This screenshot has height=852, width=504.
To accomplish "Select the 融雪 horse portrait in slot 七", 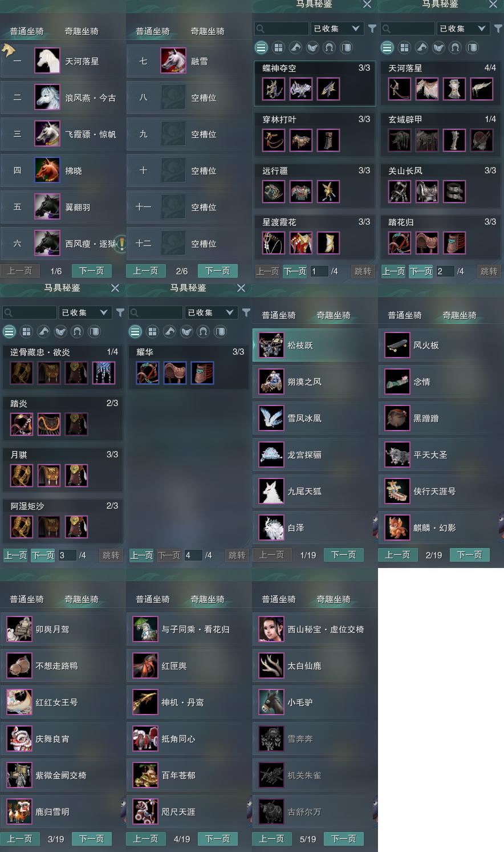I will 173,61.
